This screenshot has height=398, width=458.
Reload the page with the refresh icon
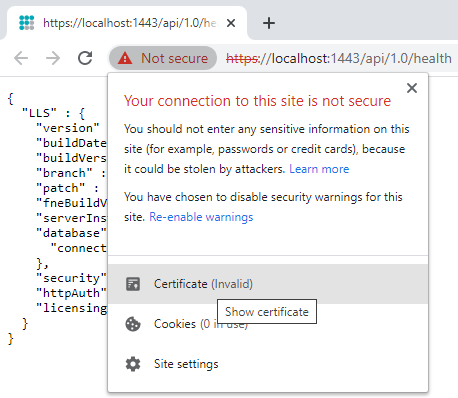85,58
